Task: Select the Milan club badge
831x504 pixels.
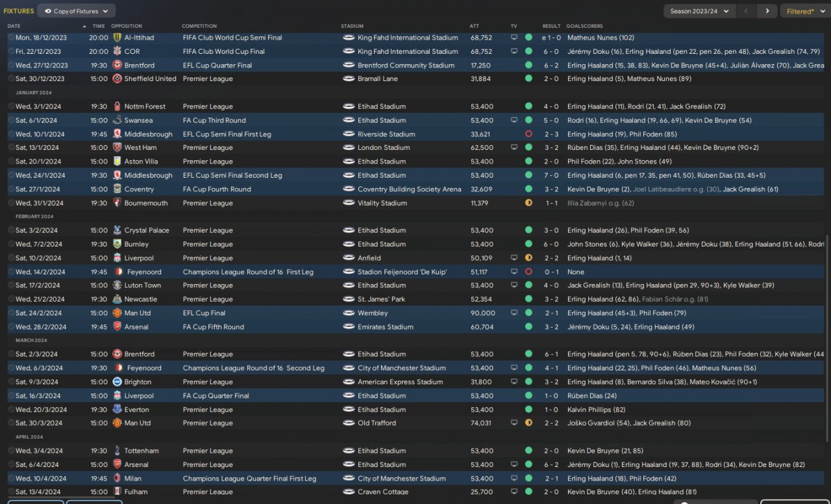Action: coord(118,479)
